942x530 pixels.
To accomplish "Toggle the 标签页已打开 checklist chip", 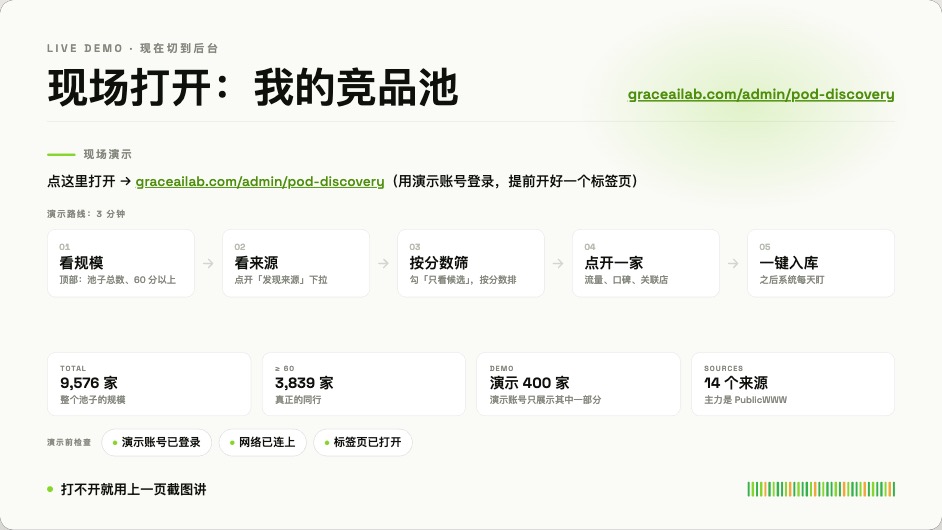I will 363,442.
